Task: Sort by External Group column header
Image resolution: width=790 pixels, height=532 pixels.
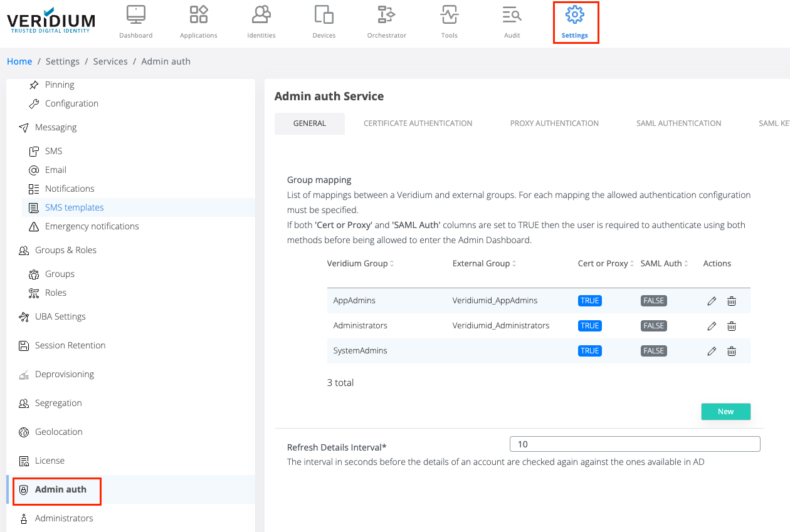Action: (x=484, y=264)
